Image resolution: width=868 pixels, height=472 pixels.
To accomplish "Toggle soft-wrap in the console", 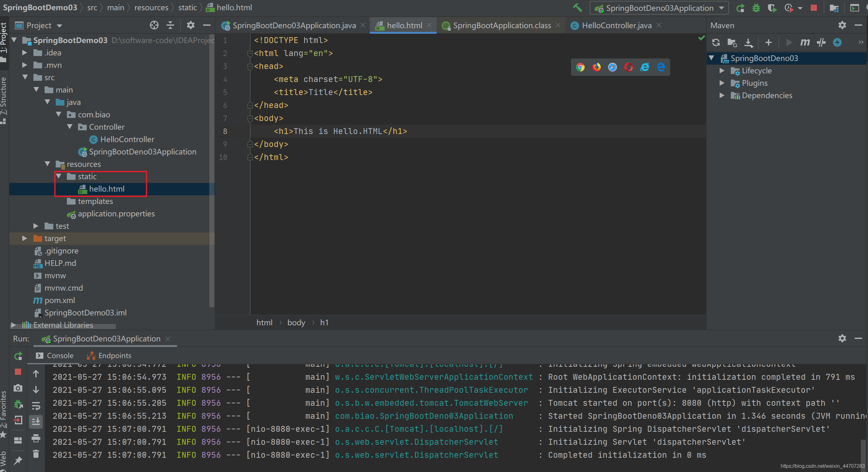I will [36, 406].
